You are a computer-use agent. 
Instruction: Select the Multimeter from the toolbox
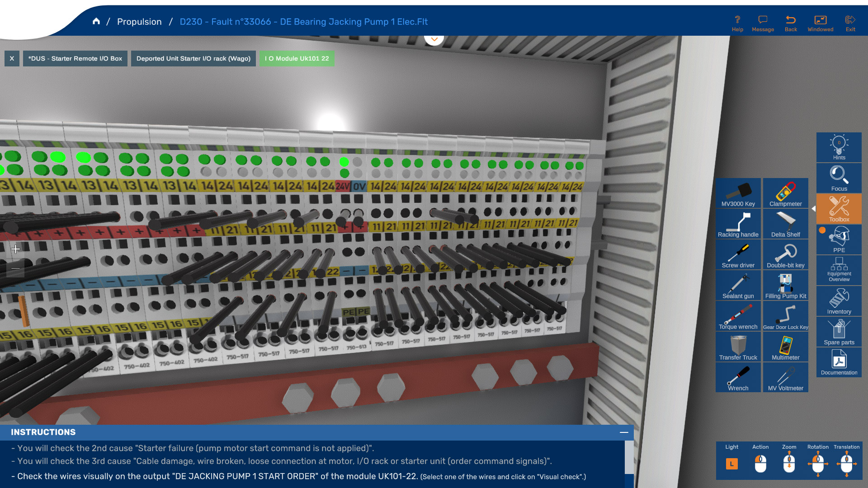tap(785, 347)
